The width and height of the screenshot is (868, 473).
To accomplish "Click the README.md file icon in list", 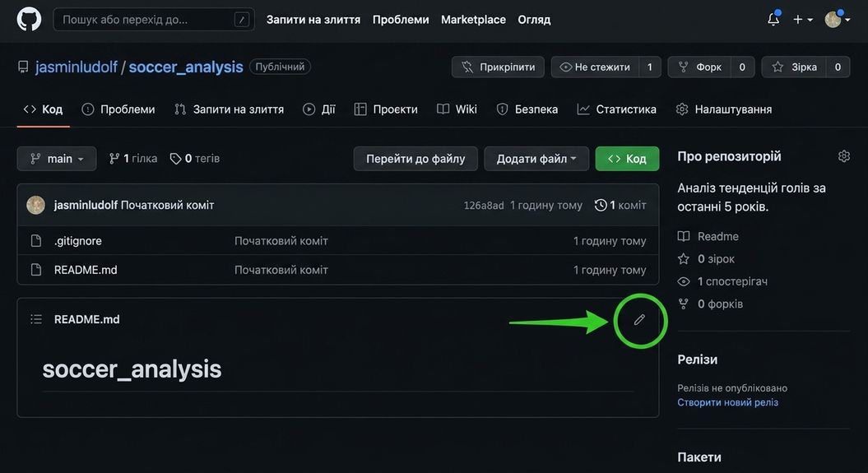I will [x=36, y=270].
